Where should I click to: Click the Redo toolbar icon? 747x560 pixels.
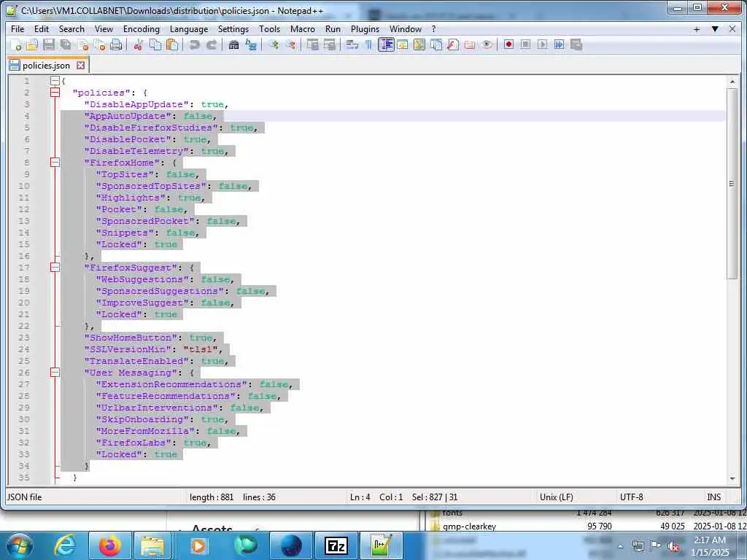click(212, 44)
